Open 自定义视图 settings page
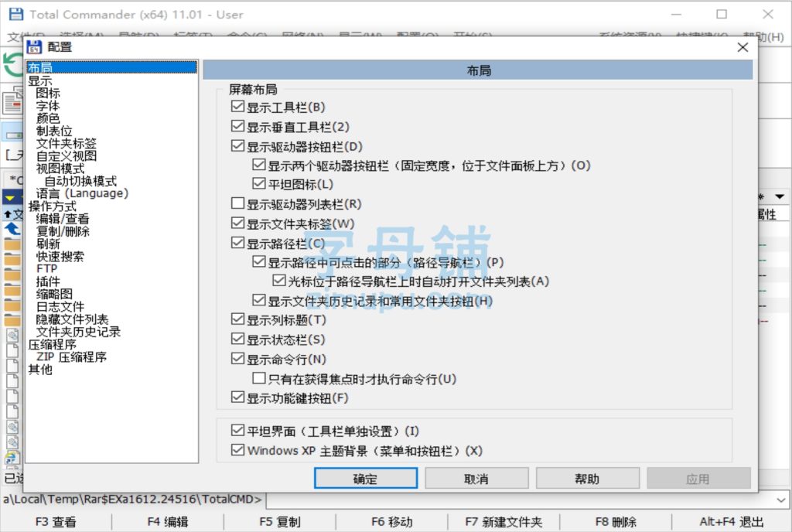The width and height of the screenshot is (792, 532). pyautogui.click(x=67, y=156)
